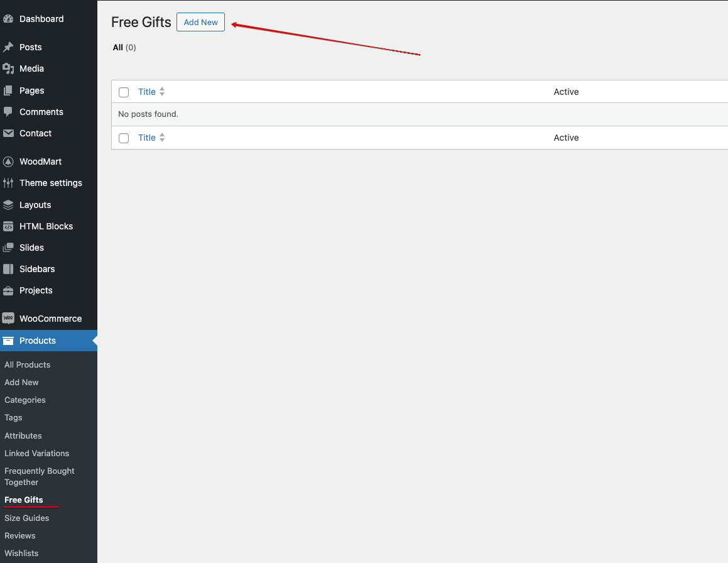The image size is (728, 563).
Task: Click the Title link in table footer
Action: click(x=147, y=138)
